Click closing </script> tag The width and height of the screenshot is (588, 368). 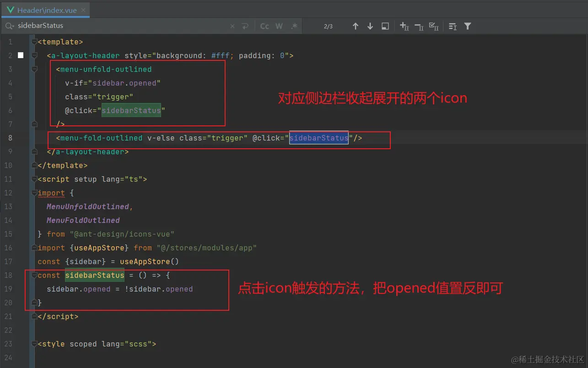coord(58,316)
